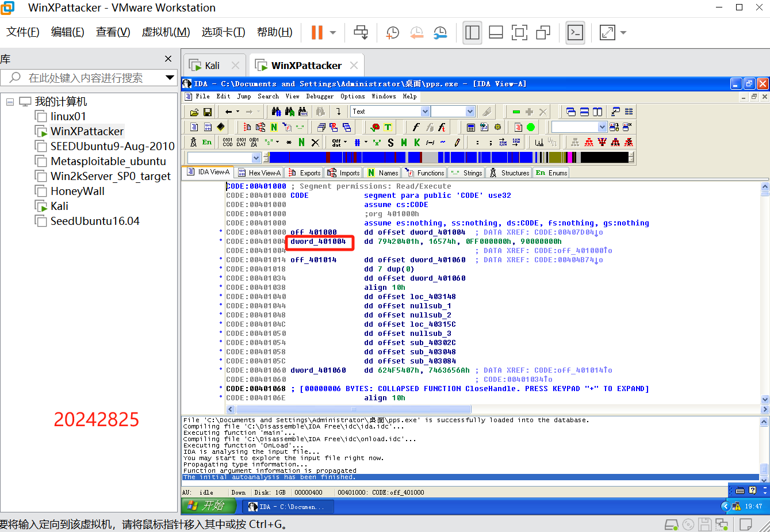
Task: Toggle the VMware console view button
Action: coord(575,32)
